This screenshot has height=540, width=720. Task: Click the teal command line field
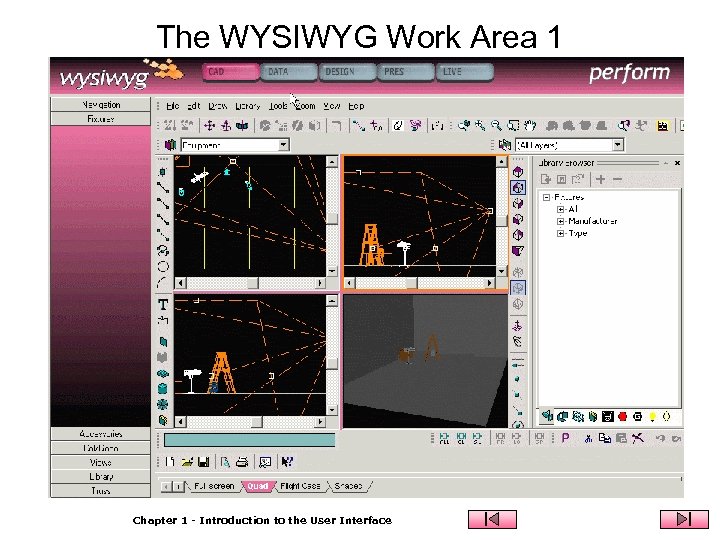(x=250, y=440)
